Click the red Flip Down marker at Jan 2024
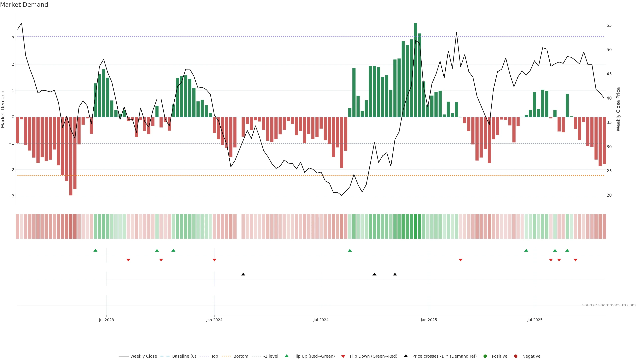Viewport: 644px width, 362px height. [x=214, y=260]
